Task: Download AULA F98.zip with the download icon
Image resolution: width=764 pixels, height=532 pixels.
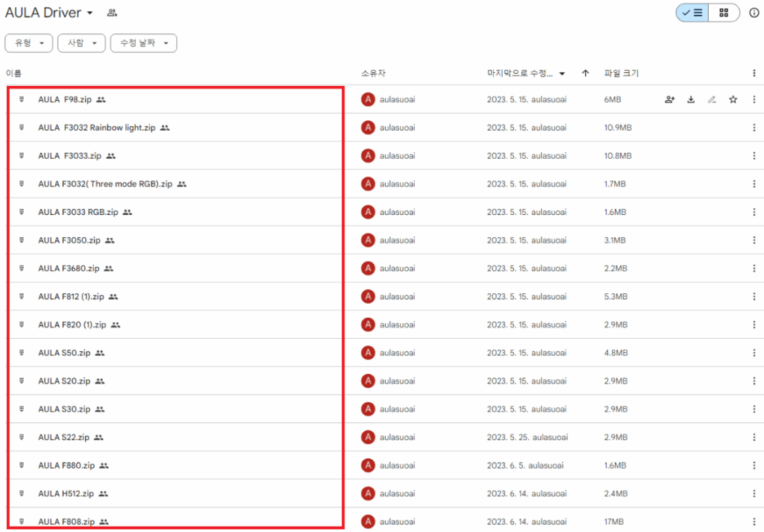Action: tap(691, 99)
